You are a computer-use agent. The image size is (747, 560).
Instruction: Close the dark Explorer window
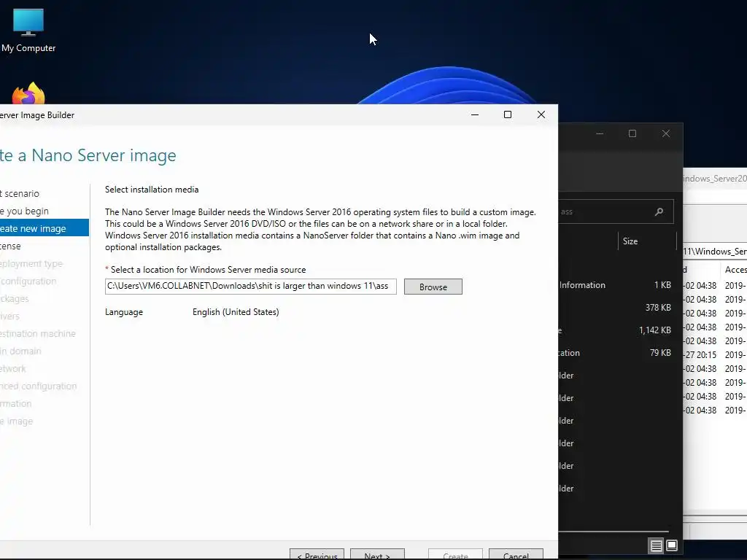666,134
